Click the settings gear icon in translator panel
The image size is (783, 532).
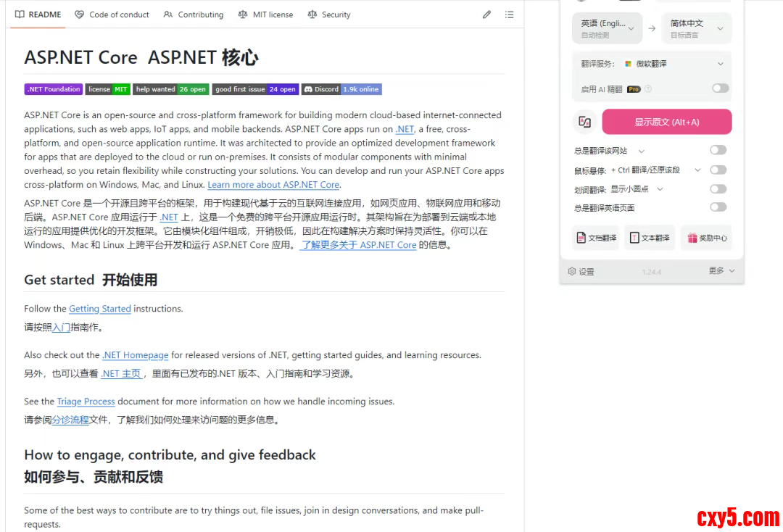click(x=572, y=272)
